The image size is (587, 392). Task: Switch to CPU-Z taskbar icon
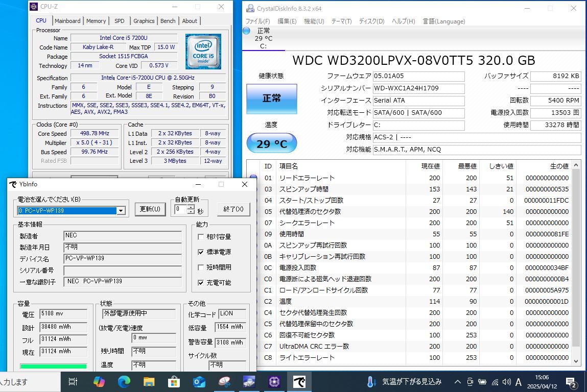pos(274,381)
